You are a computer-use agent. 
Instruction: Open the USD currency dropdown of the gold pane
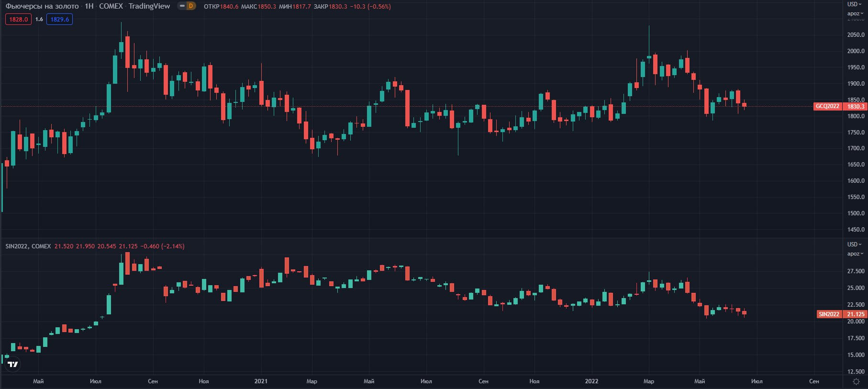click(x=855, y=4)
